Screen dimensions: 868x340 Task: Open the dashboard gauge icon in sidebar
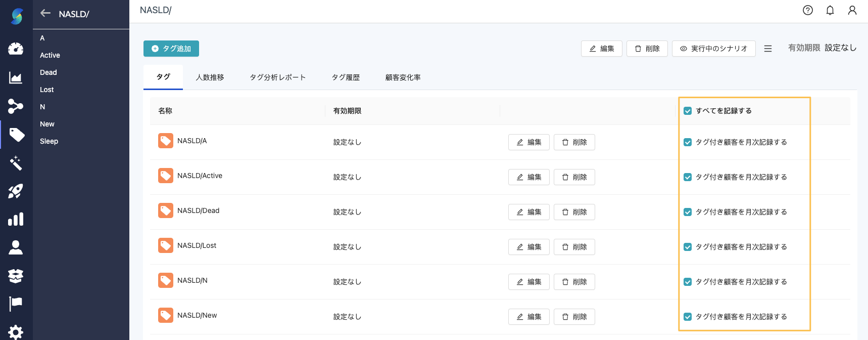pyautogui.click(x=16, y=49)
